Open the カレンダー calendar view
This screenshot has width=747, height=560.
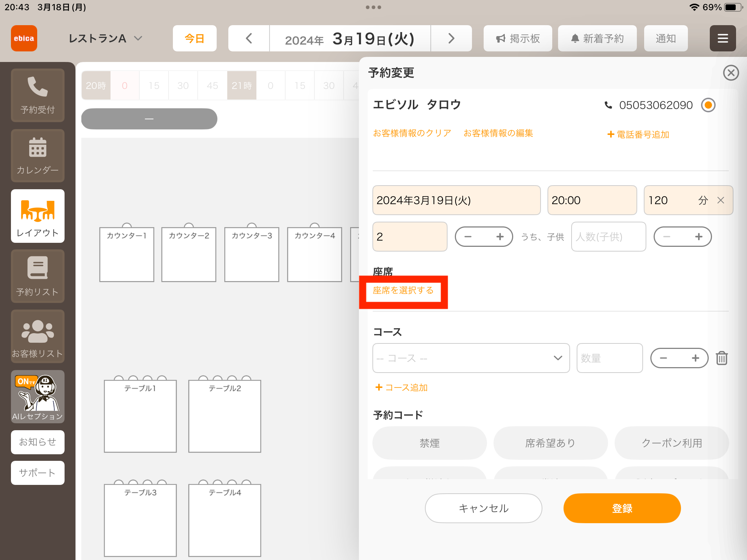(x=38, y=156)
